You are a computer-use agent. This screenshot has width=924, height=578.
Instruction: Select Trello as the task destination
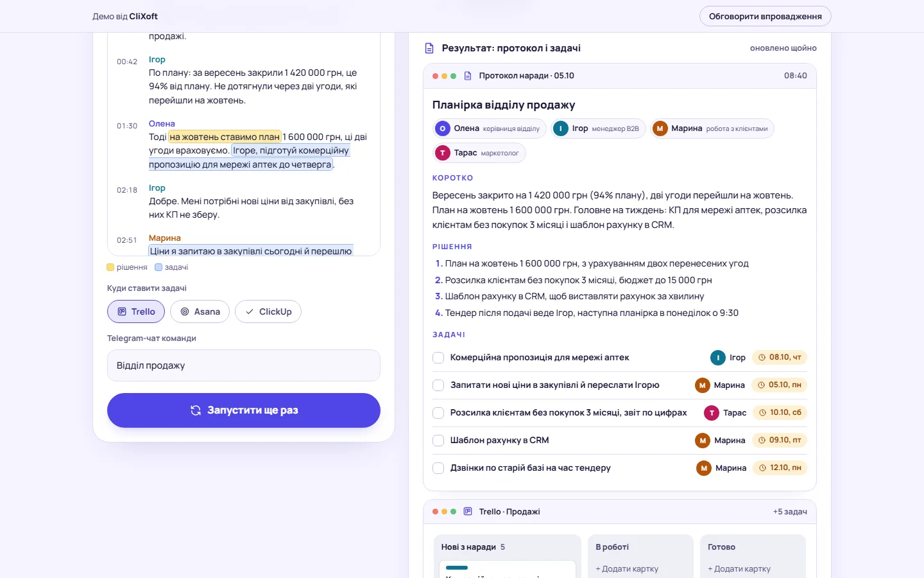point(136,311)
